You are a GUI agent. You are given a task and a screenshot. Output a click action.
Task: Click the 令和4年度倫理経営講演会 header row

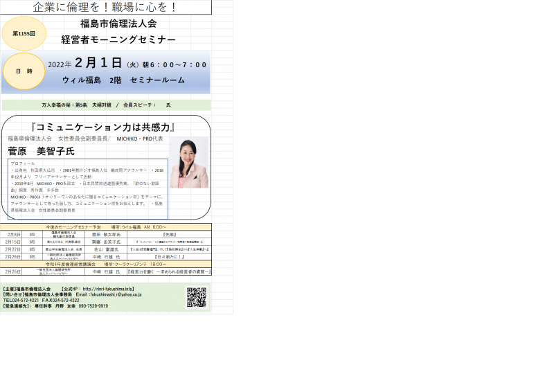pos(107,265)
